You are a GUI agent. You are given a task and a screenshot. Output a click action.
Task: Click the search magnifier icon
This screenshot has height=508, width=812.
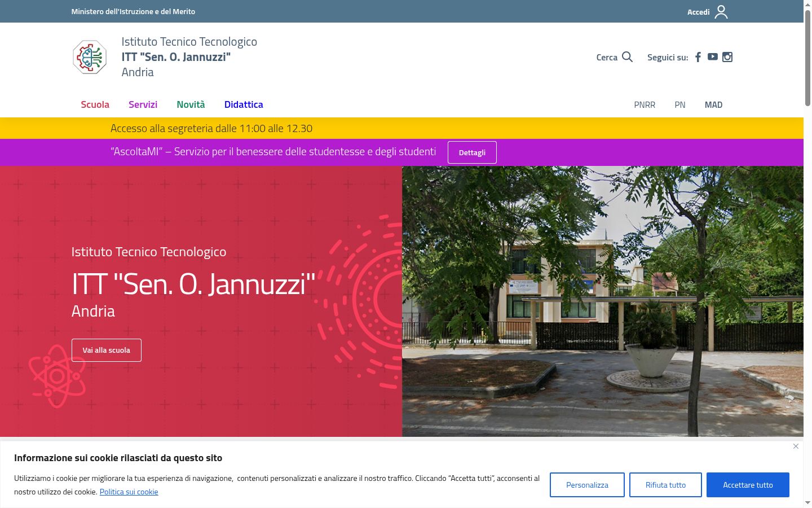tap(627, 57)
